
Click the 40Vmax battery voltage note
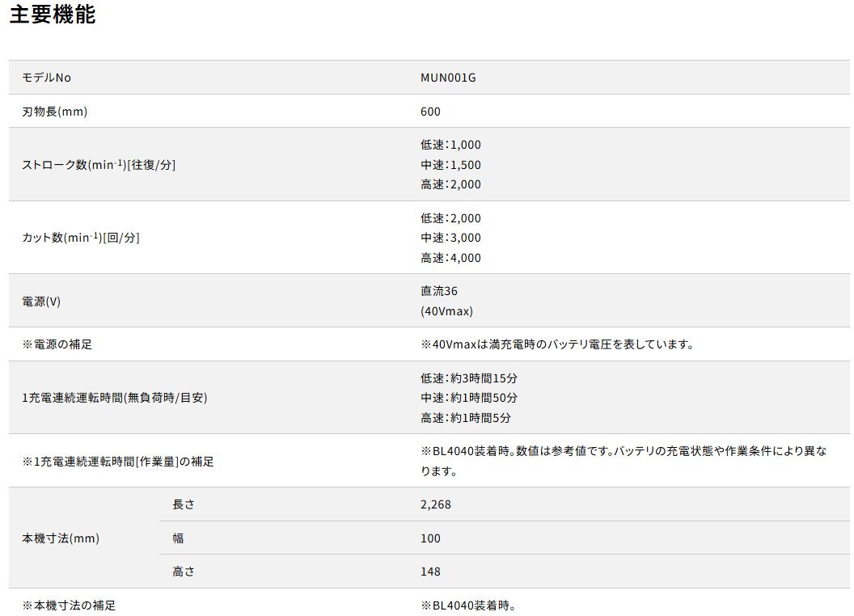click(557, 344)
